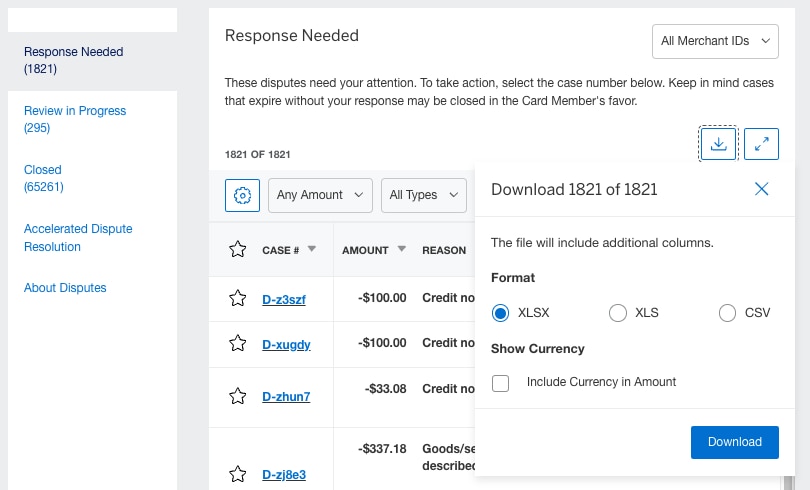Select CSV format radio button

727,313
